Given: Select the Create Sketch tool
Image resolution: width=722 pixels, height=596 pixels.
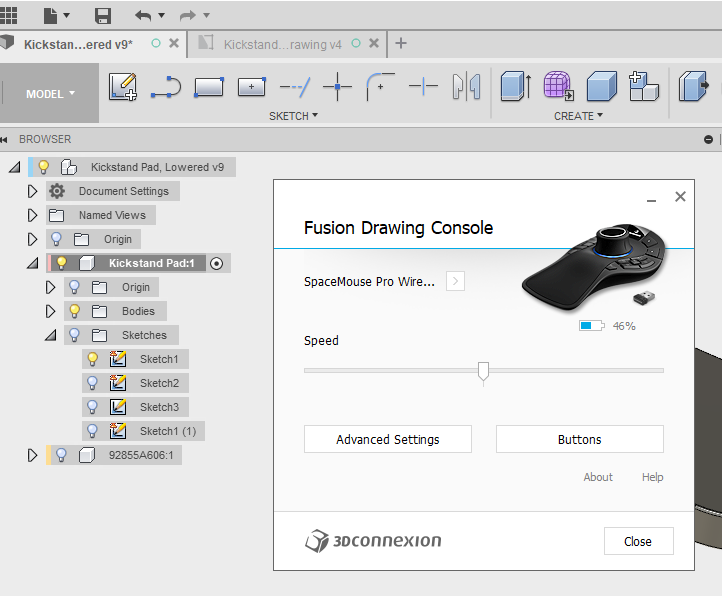Looking at the screenshot, I should click(122, 87).
